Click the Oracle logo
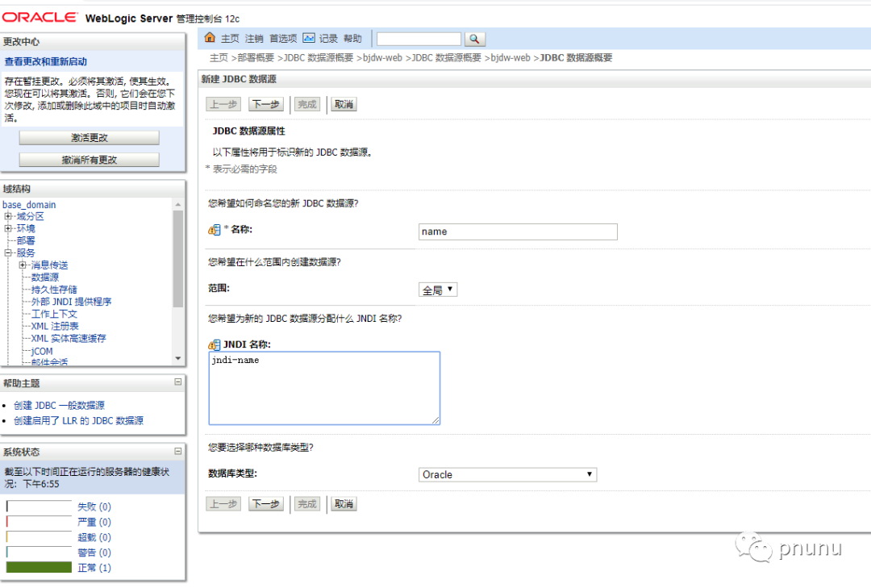 (40, 17)
